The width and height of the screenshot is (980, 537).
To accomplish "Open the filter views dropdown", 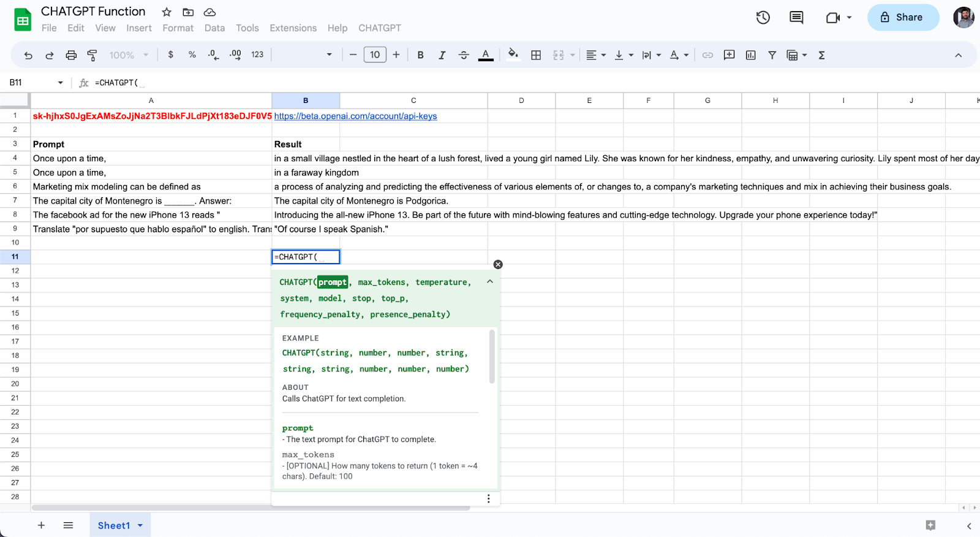I will click(x=796, y=55).
